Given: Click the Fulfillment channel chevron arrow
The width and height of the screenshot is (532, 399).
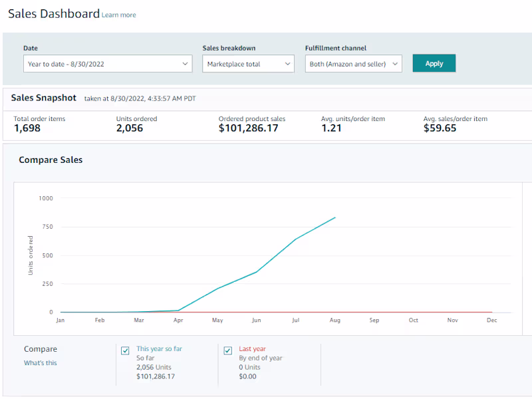Looking at the screenshot, I should point(395,64).
